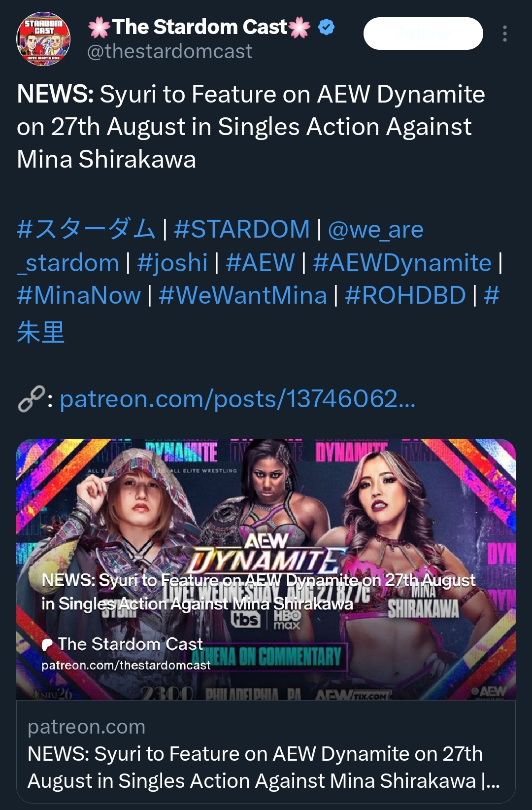Click the chain link emoji icon

[31, 399]
